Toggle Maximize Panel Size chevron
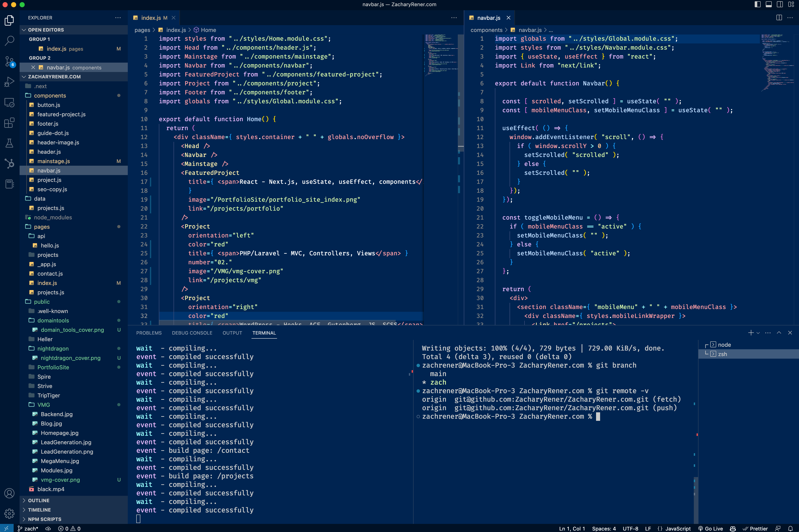Viewport: 799px width, 532px height. click(779, 333)
